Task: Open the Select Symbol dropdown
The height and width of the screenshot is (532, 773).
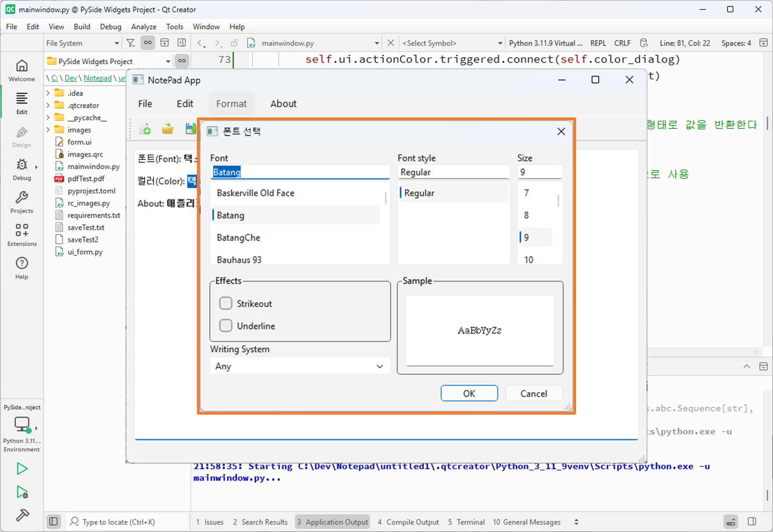Action: pos(452,43)
